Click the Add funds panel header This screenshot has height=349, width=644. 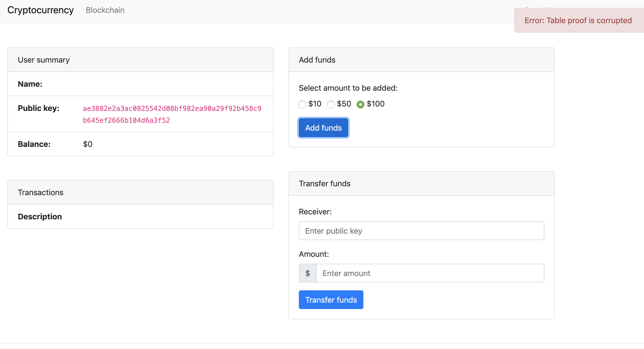[x=317, y=60]
